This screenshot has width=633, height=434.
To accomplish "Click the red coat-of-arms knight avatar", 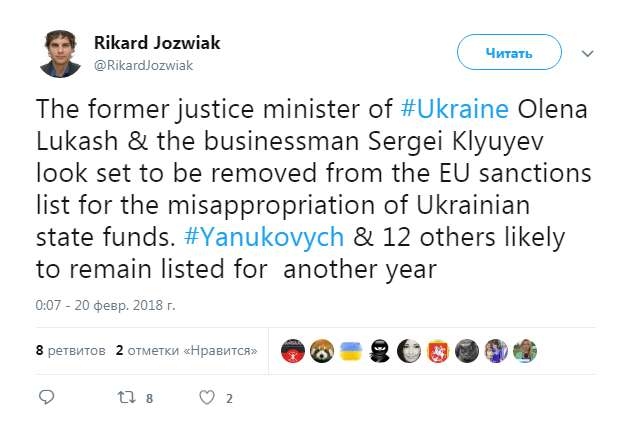I will click(438, 350).
